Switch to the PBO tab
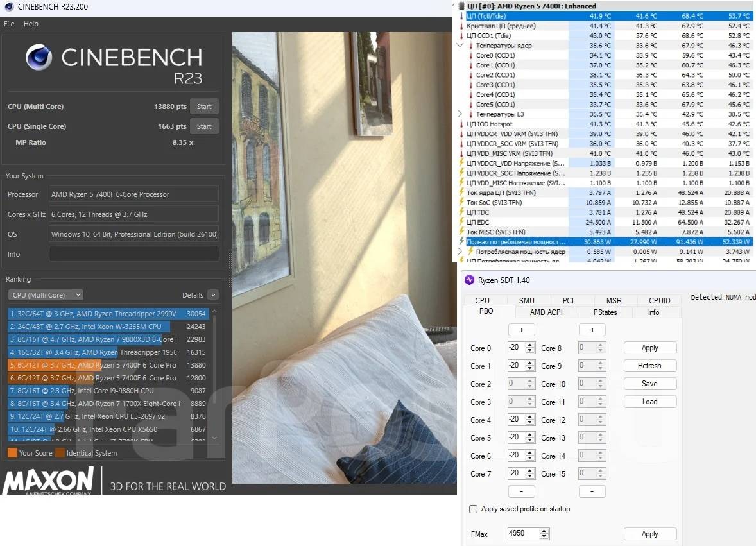The width and height of the screenshot is (756, 546). [486, 311]
